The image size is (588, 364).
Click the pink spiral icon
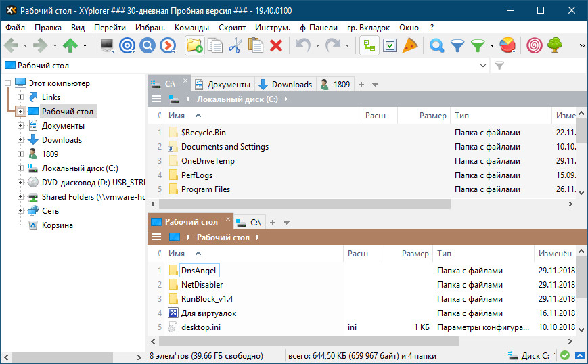tap(535, 46)
